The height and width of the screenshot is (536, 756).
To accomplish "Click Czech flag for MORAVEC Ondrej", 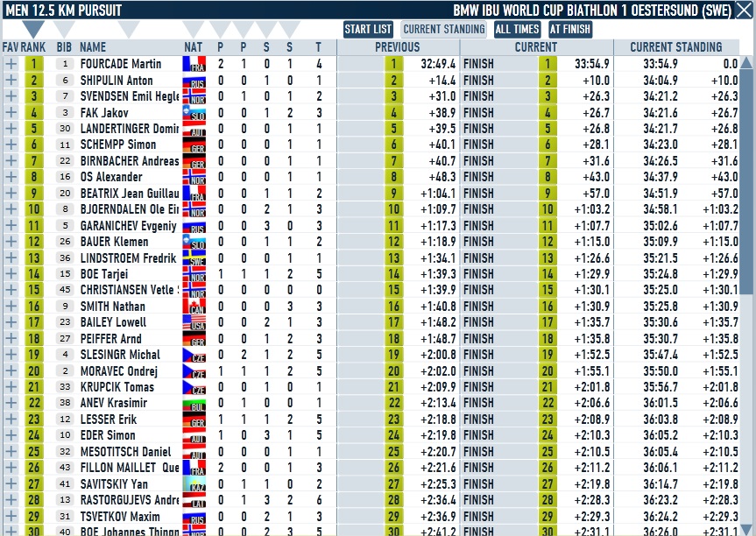I will click(194, 371).
